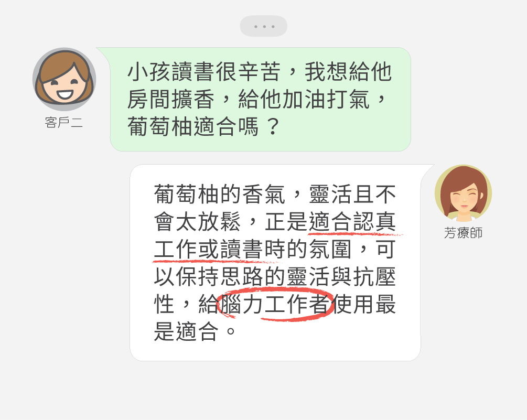Click 使用最 text after the red circle
The width and height of the screenshot is (527, 420).
pos(364,304)
